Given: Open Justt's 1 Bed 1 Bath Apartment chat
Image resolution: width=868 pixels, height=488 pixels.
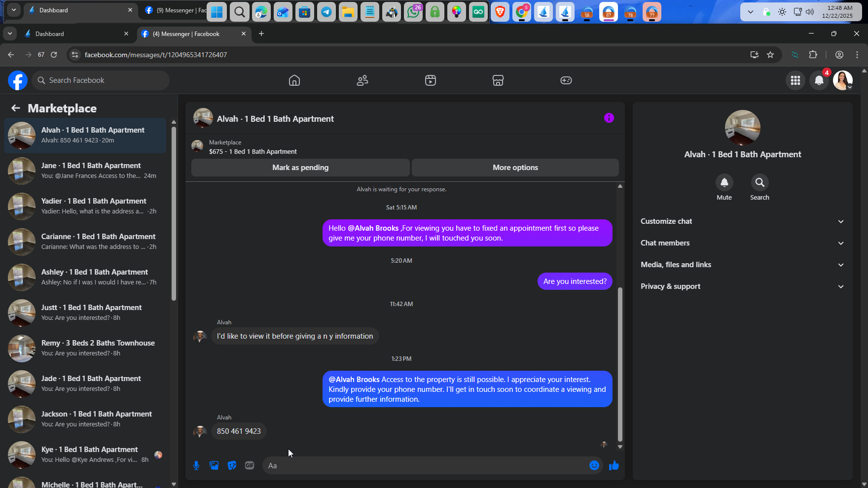Looking at the screenshot, I should (85, 313).
